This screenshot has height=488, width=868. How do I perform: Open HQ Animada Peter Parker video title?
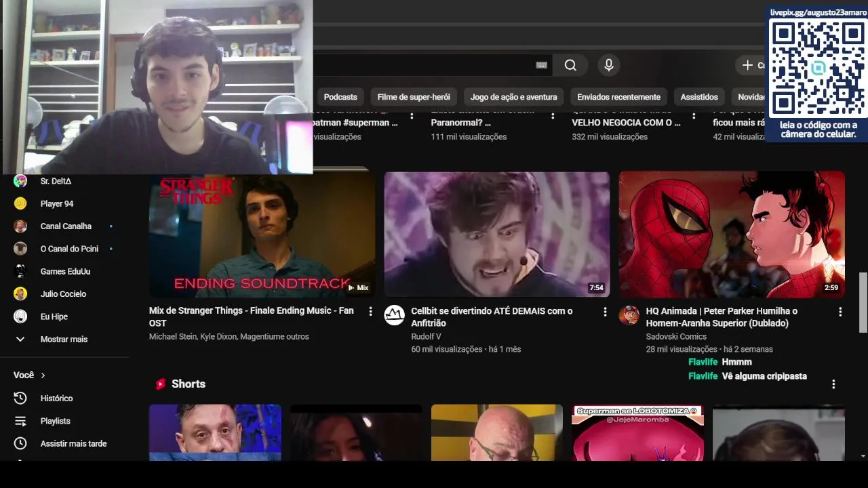722,317
